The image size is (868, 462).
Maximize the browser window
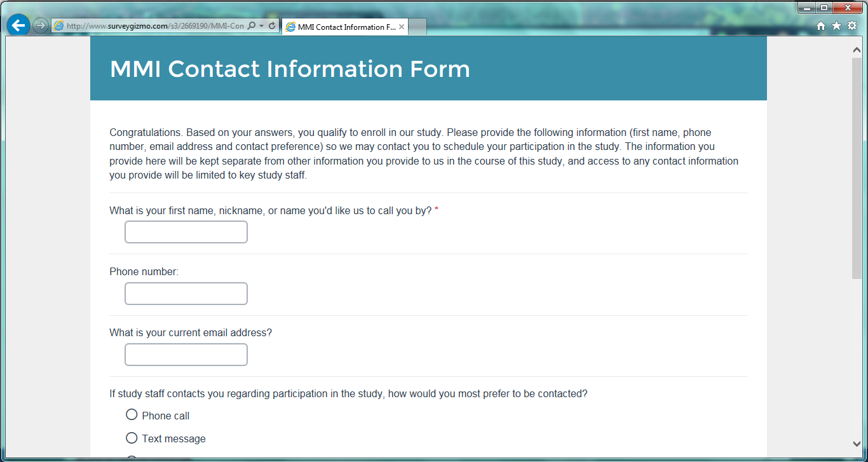pos(824,8)
